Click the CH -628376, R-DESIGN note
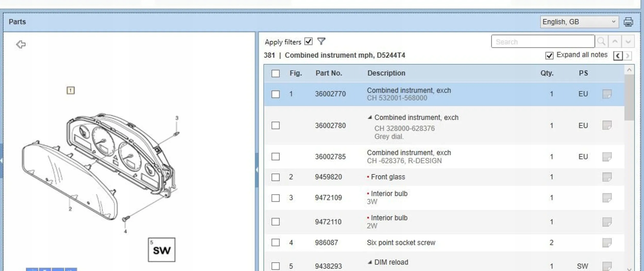This screenshot has width=644, height=271. pos(404,161)
